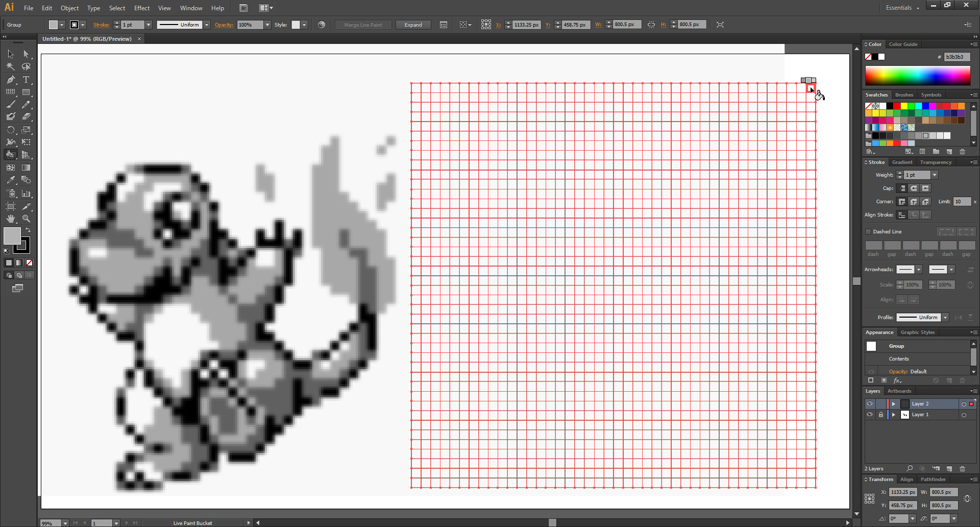980x527 pixels.
Task: Open the Effect menu
Action: (142, 8)
